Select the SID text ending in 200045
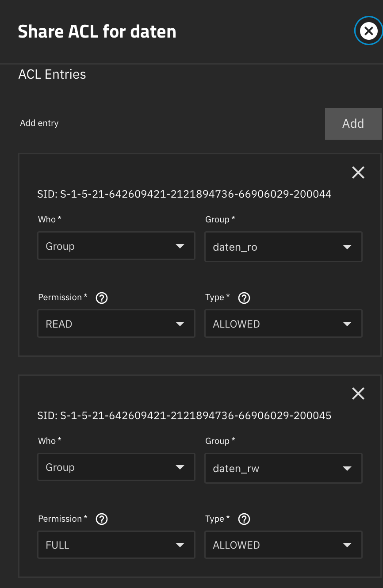The image size is (383, 588). pos(184,415)
